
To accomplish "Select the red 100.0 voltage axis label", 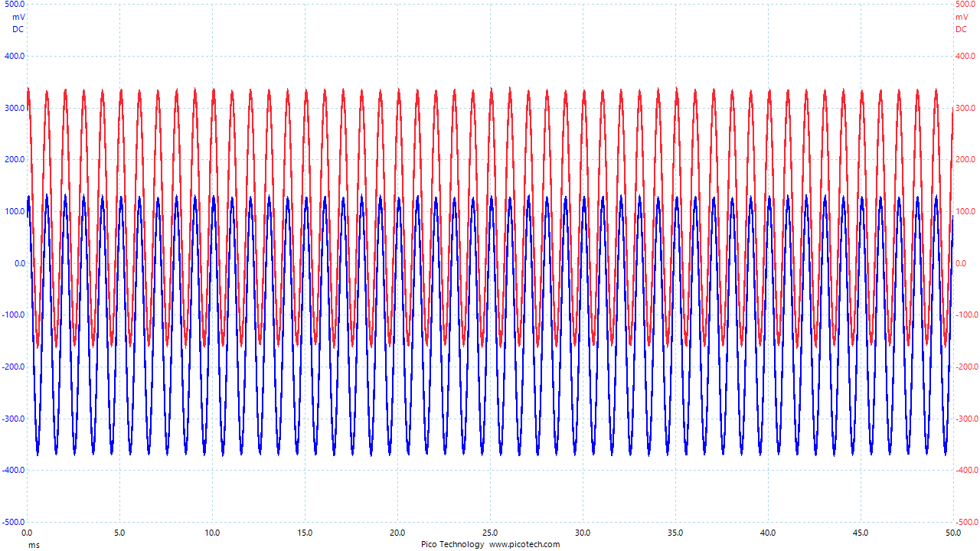I will (x=966, y=211).
